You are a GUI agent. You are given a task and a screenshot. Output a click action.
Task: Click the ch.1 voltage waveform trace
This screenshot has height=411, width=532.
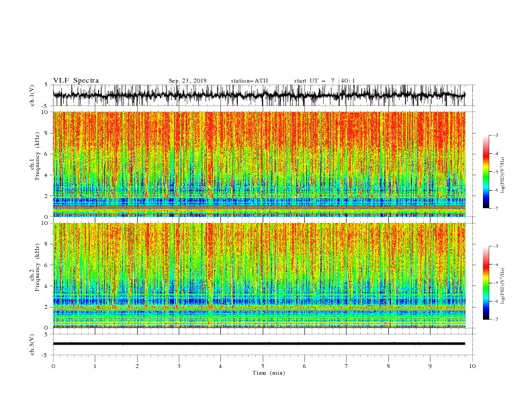click(x=259, y=95)
